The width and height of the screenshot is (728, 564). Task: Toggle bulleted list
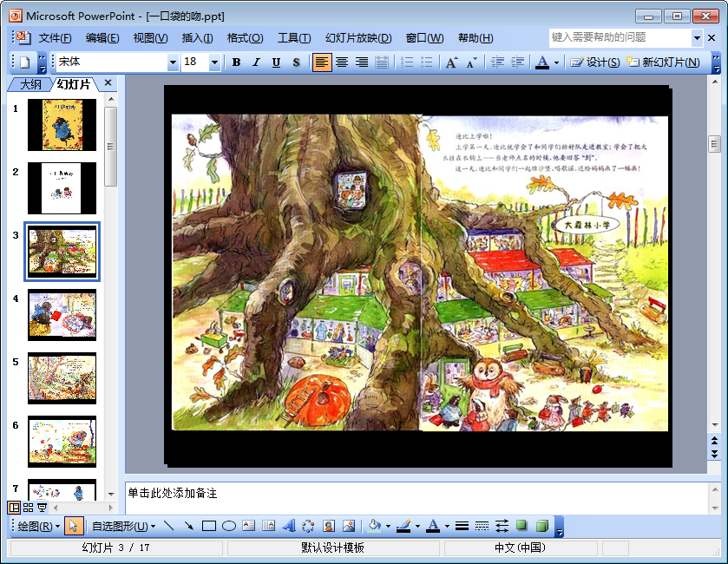click(x=426, y=62)
